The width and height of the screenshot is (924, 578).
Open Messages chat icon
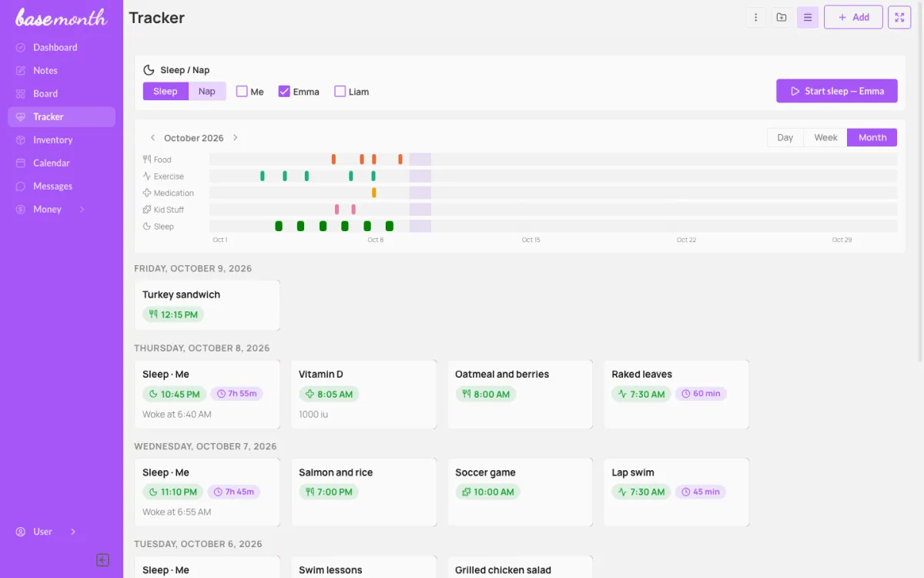(x=21, y=186)
